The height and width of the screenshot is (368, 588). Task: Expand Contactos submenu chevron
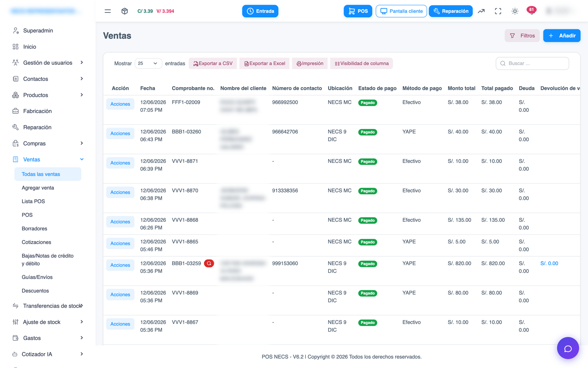82,79
